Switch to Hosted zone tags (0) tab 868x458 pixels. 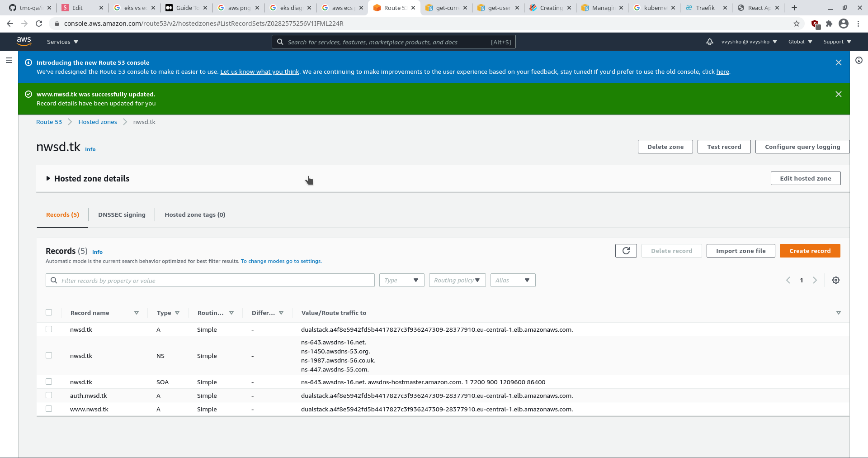195,215
